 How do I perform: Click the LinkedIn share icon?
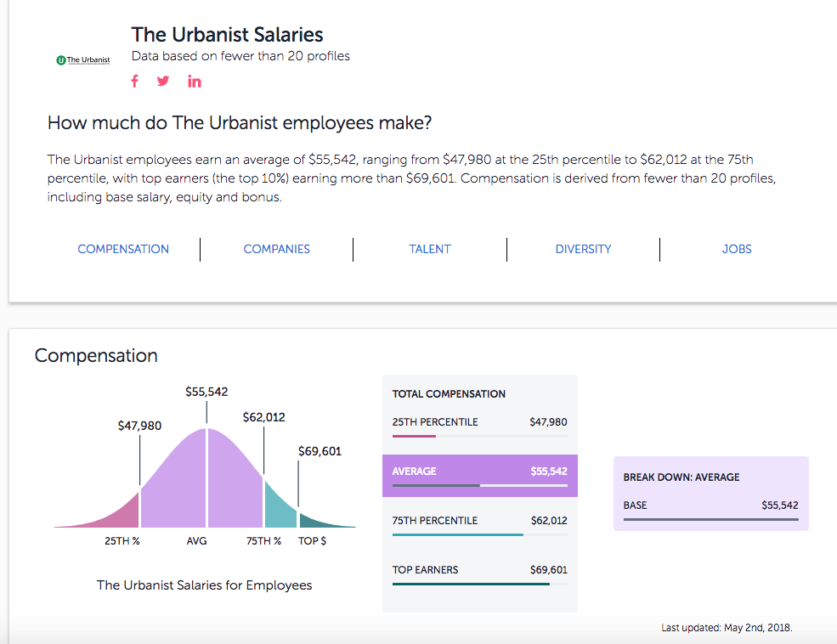coord(195,82)
